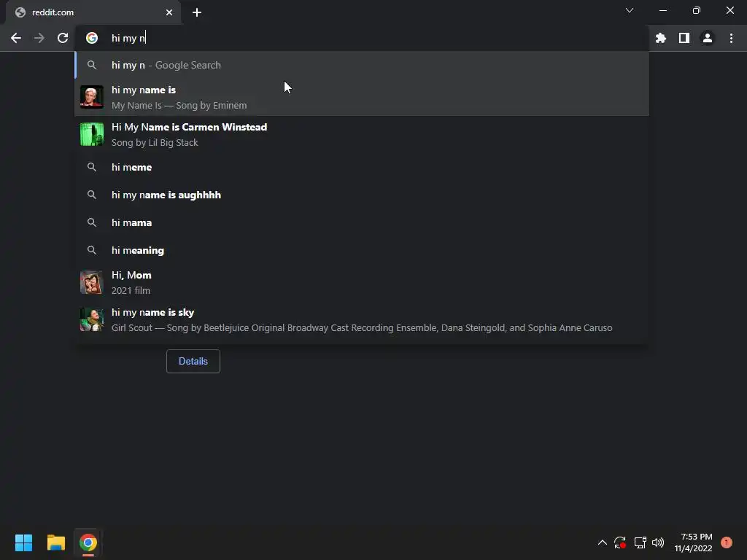Select 'Hi My Name is Carmen Winstead' suggestion

tap(362, 134)
